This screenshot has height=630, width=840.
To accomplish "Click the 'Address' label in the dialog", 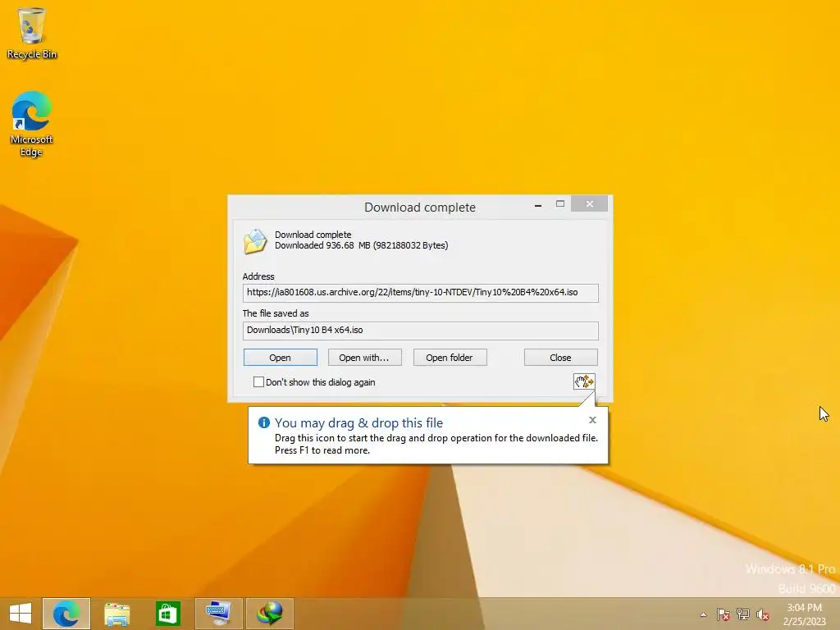I will click(x=258, y=276).
